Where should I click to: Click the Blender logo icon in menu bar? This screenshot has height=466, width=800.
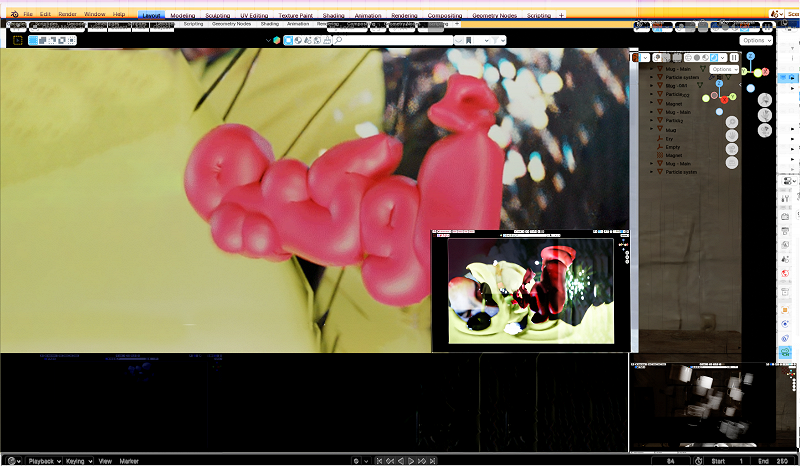tap(14, 15)
